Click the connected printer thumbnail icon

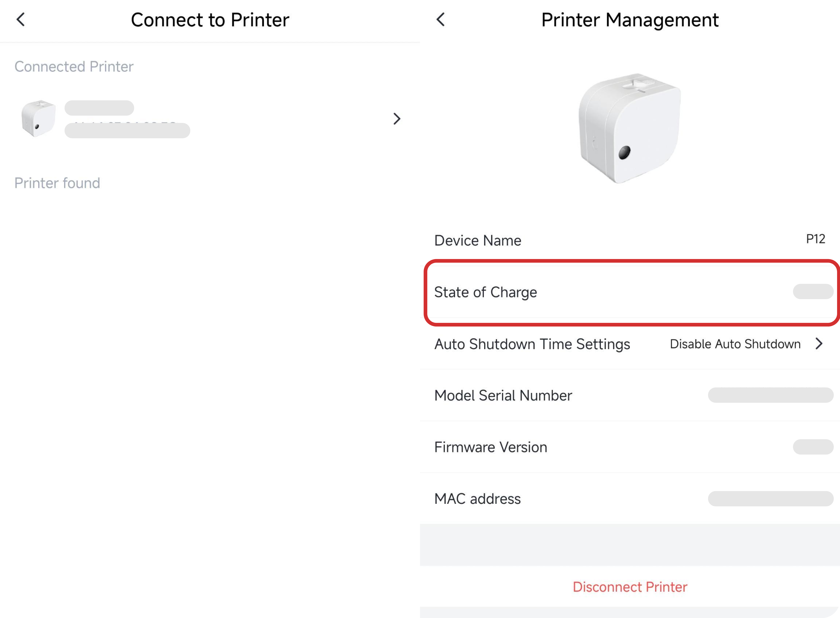point(38,119)
